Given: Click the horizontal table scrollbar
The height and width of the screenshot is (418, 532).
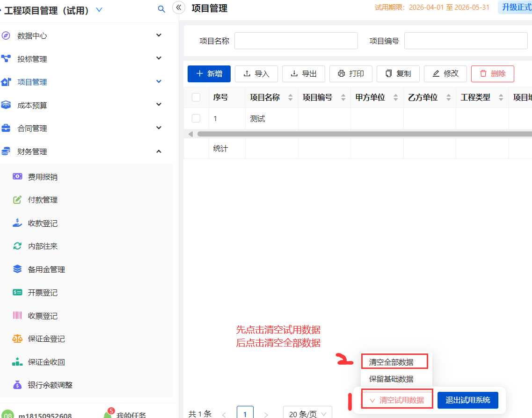Looking at the screenshot, I should 365,134.
